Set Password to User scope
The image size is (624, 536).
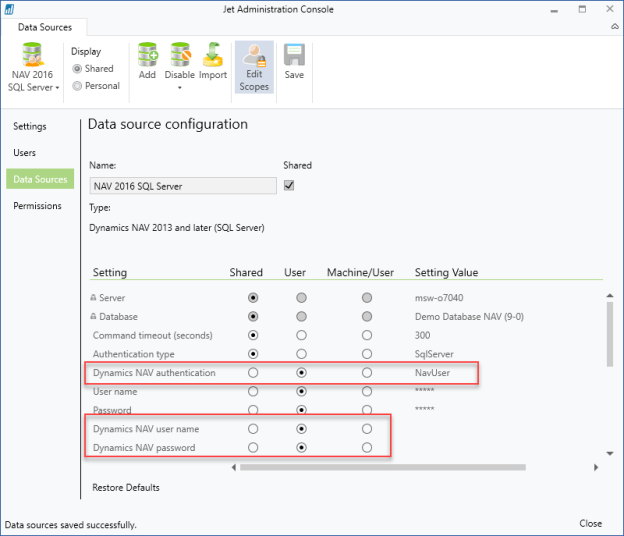301,410
